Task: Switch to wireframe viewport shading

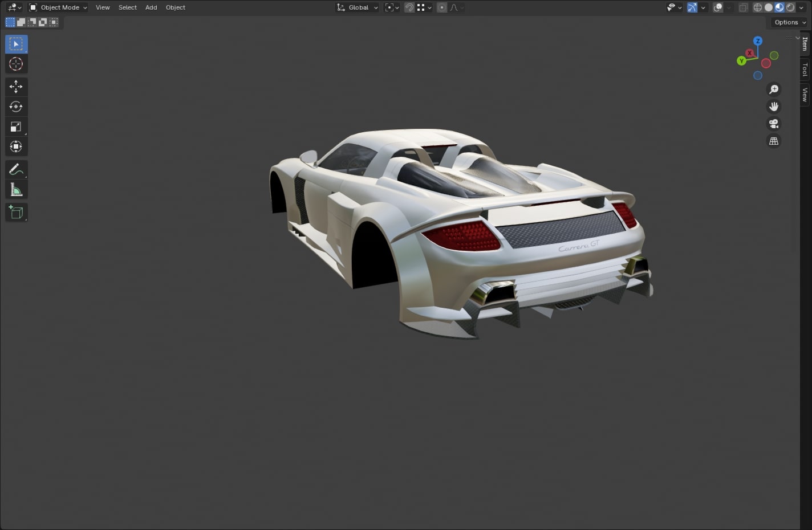Action: pos(758,7)
